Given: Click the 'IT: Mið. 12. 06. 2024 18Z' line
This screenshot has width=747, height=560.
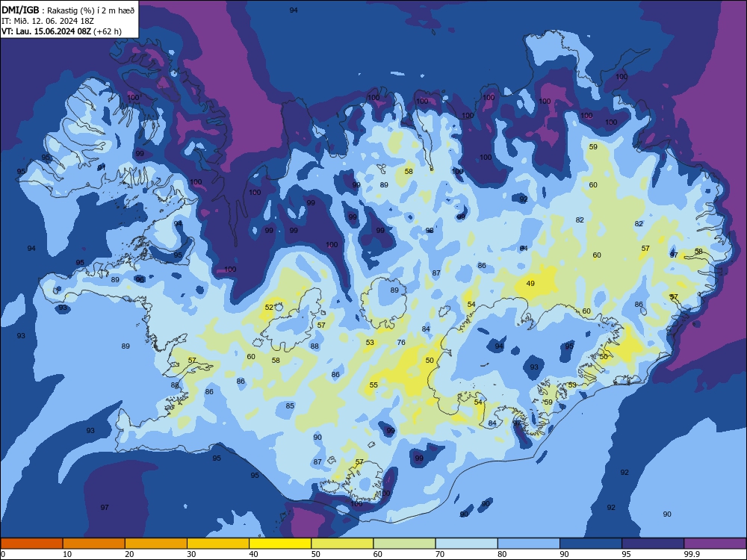Looking at the screenshot, I should pos(48,21).
